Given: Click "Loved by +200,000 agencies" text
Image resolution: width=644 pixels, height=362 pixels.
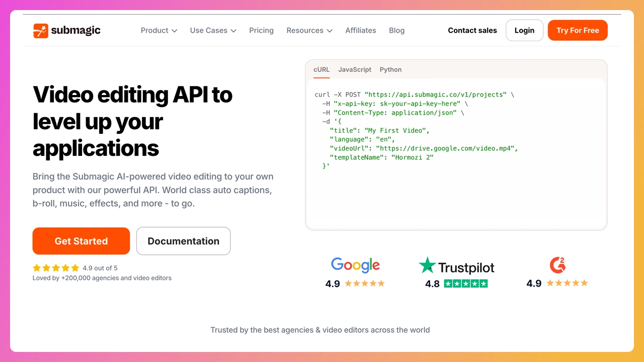Looking at the screenshot, I should click(102, 278).
